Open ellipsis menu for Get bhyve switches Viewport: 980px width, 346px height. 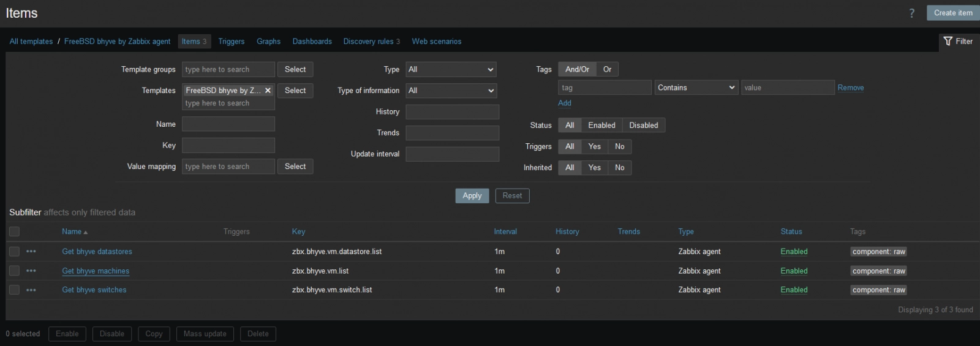31,290
